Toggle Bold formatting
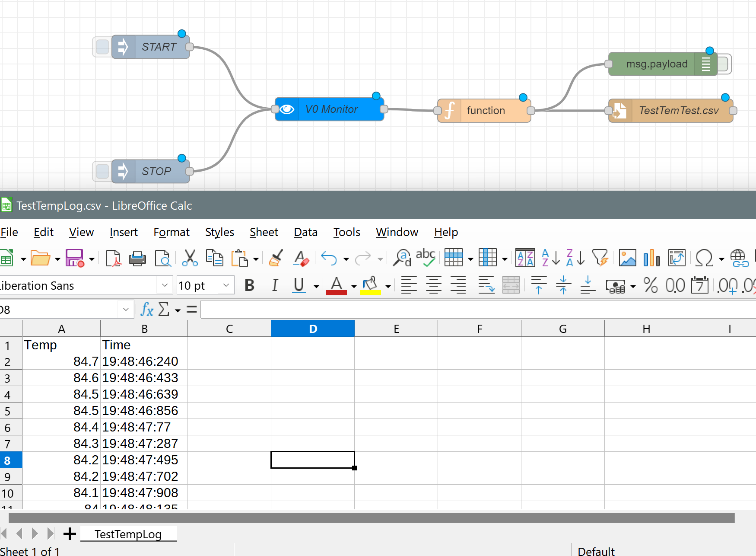 (x=249, y=285)
